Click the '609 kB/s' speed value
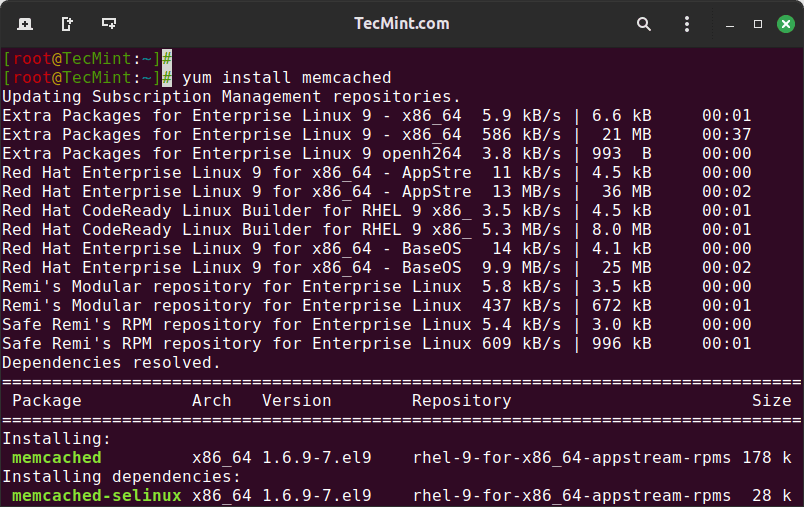Screen dimensions: 804x507 coord(521,343)
